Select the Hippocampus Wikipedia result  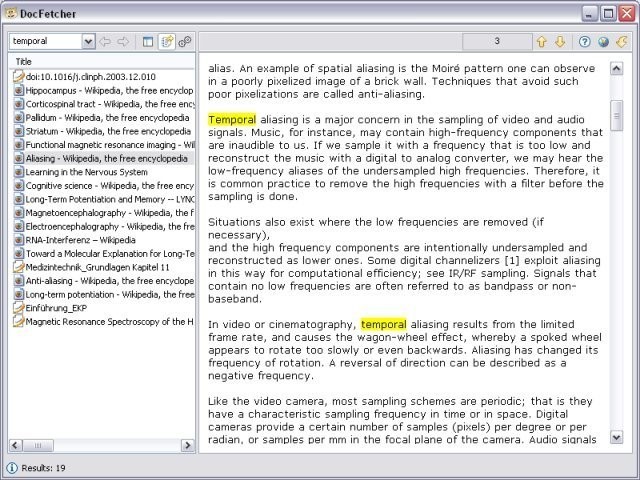(x=107, y=90)
